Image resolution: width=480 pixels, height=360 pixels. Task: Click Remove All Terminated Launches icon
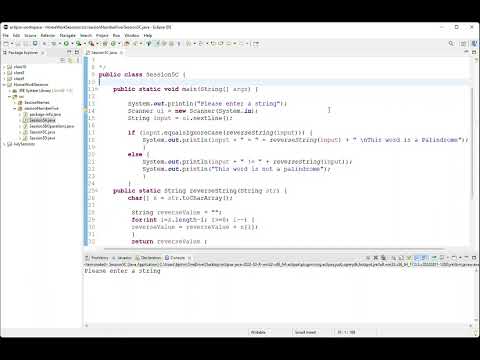click(383, 258)
